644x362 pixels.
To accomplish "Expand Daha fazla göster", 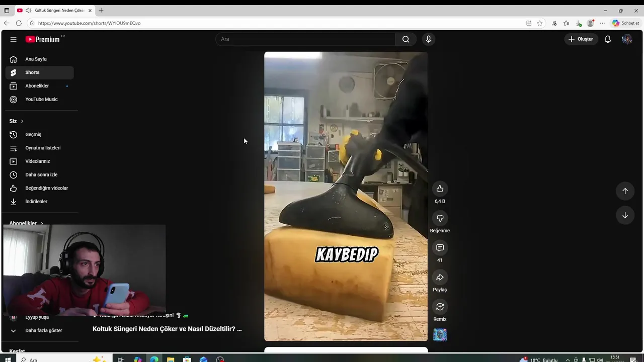I will [x=40, y=330].
